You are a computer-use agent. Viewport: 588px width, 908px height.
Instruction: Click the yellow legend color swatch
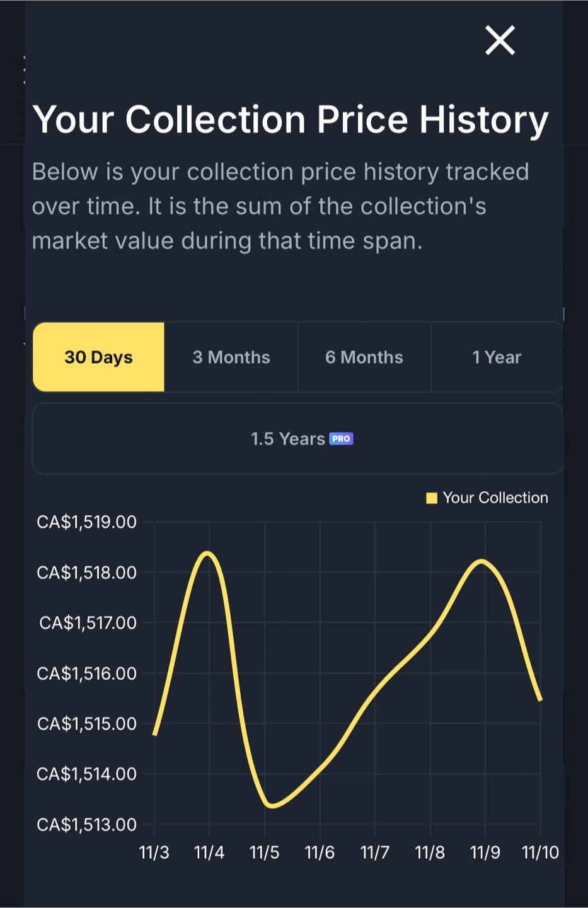[432, 498]
